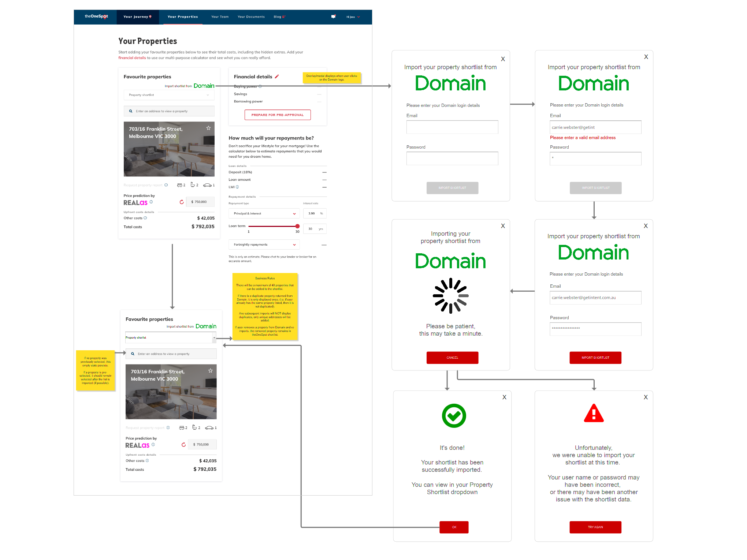747x560 pixels.
Task: Click theOneSpot logo in navbar
Action: point(96,16)
